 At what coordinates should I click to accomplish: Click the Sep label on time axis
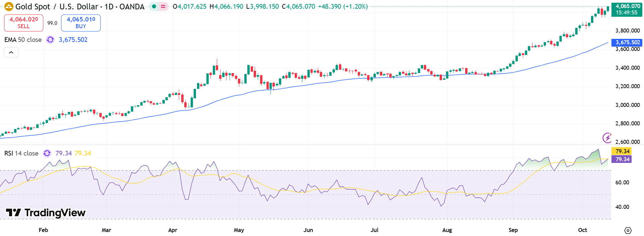pos(513,230)
